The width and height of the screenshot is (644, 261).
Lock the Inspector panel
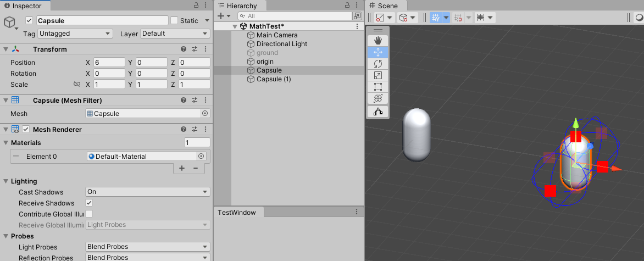click(196, 5)
